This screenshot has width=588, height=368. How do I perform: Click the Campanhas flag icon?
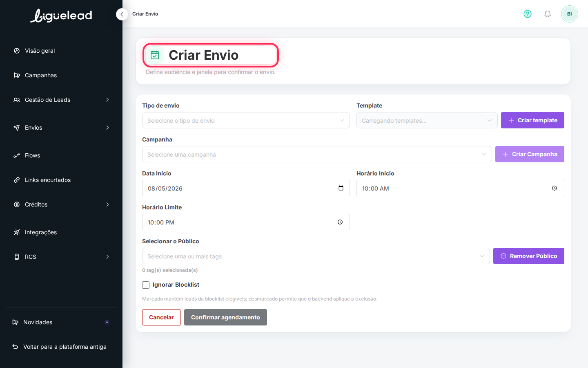(x=17, y=75)
